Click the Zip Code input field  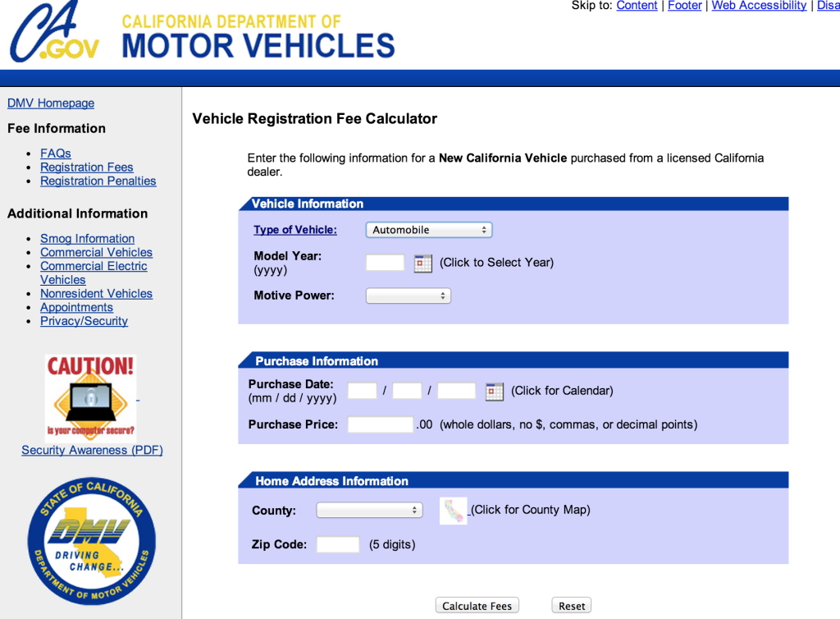(337, 544)
